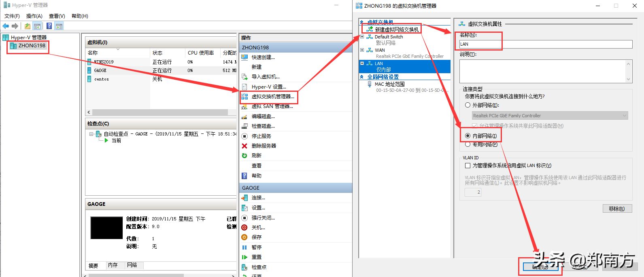Expand the WAN switch tree node
This screenshot has height=277, width=644.
(x=362, y=50)
